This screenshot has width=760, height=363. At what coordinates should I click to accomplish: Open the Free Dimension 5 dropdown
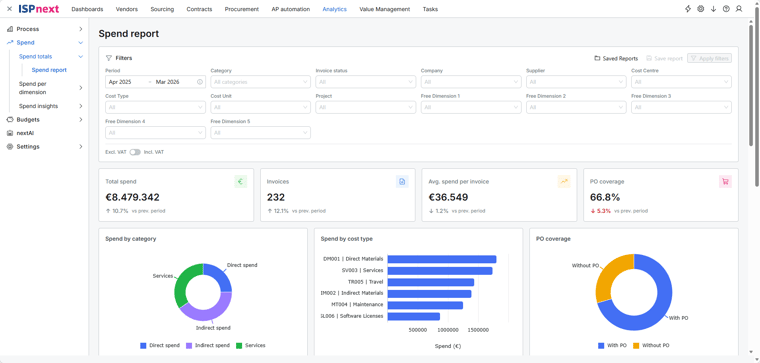pos(260,132)
